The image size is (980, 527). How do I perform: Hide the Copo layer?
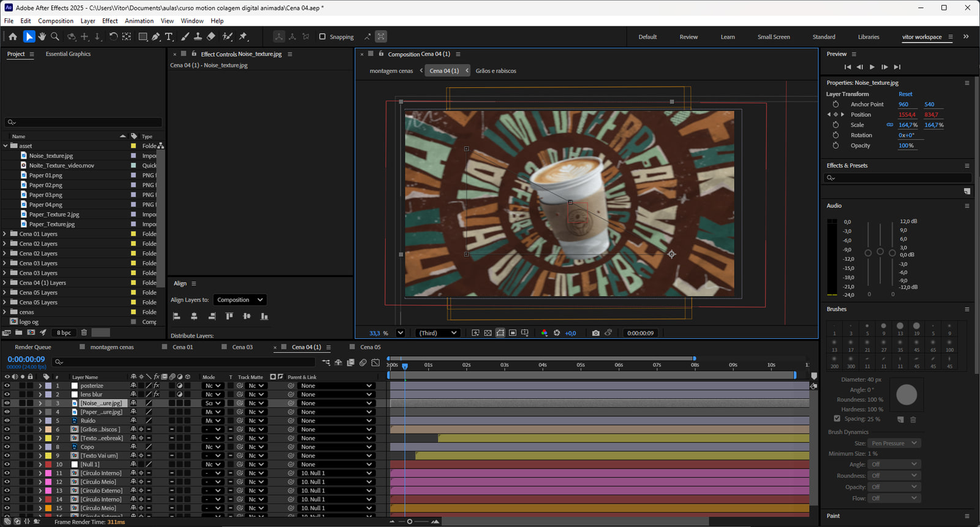click(7, 447)
